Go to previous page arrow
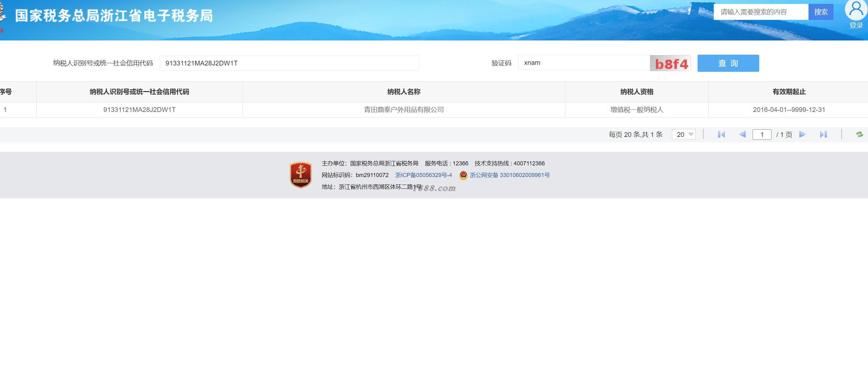Viewport: 868px width, 375px height. [x=742, y=134]
